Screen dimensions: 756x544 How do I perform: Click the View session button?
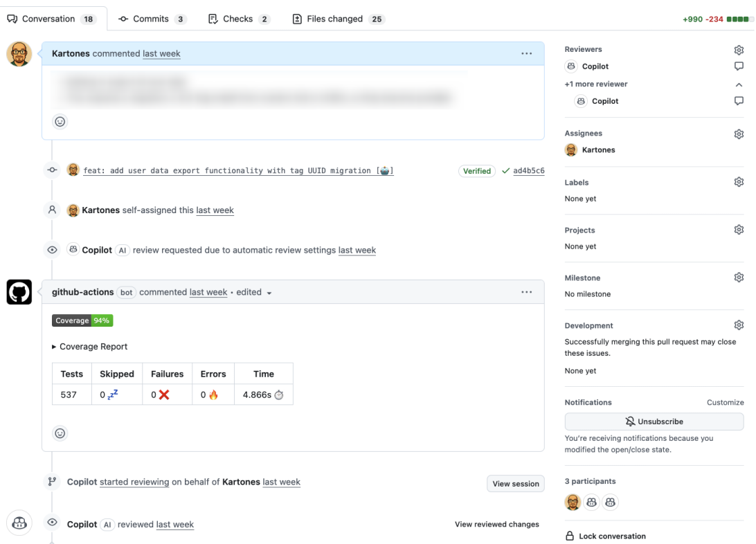[515, 484]
